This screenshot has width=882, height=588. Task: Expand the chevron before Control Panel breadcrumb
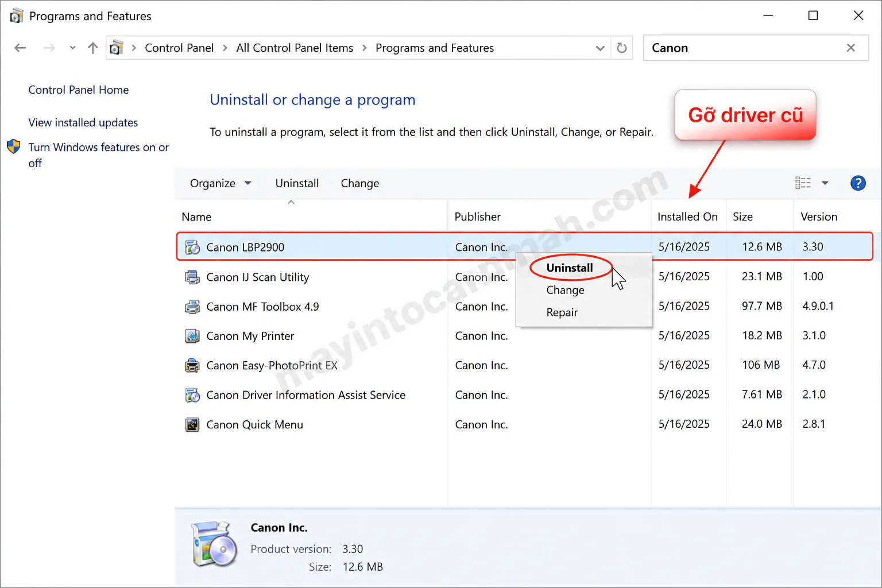tap(134, 48)
